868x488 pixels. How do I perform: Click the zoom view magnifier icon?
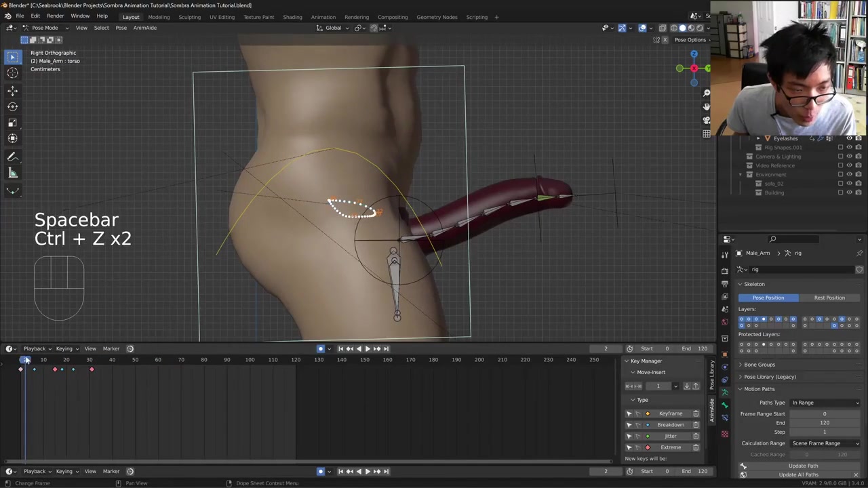(x=706, y=93)
